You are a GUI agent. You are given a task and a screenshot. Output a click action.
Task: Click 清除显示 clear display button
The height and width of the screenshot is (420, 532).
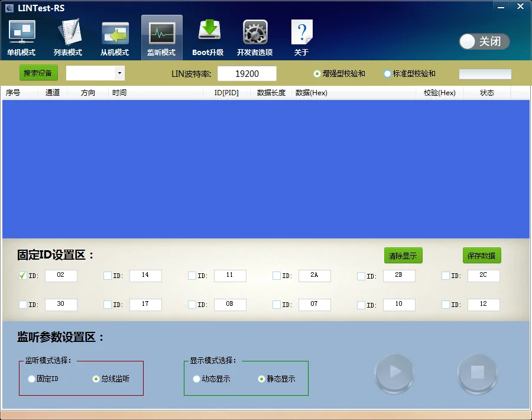[403, 256]
